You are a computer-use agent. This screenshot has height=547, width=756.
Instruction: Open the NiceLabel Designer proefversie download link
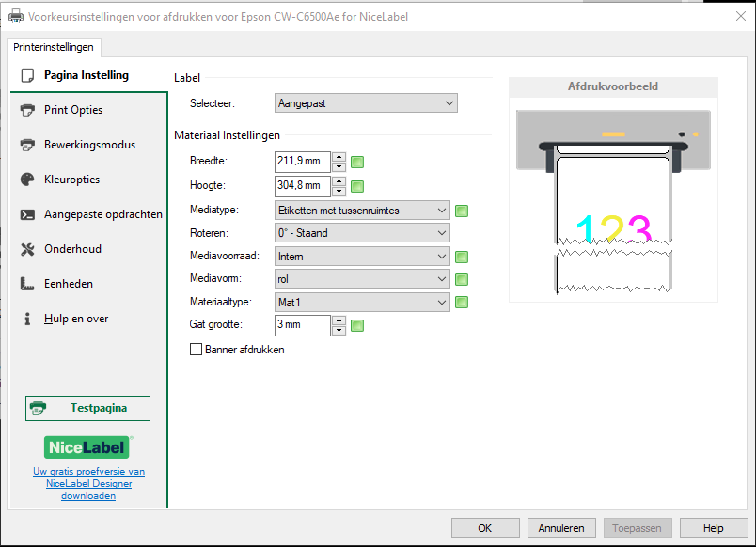coord(88,483)
